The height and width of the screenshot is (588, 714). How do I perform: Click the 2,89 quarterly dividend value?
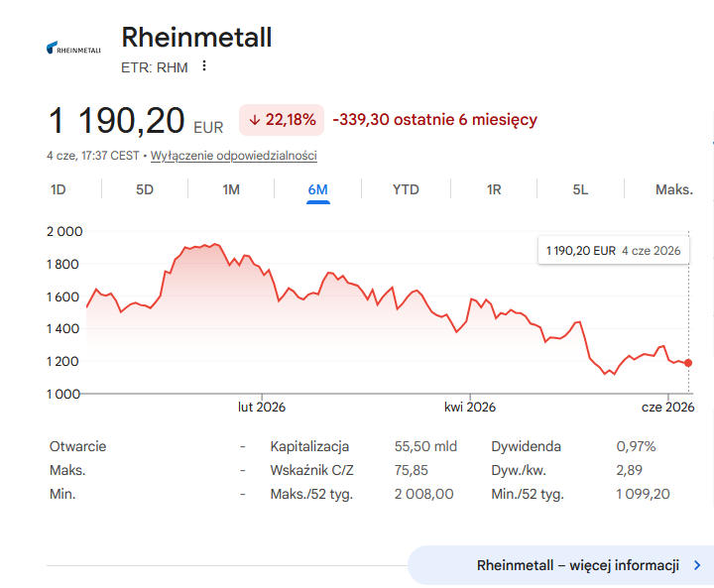(629, 470)
